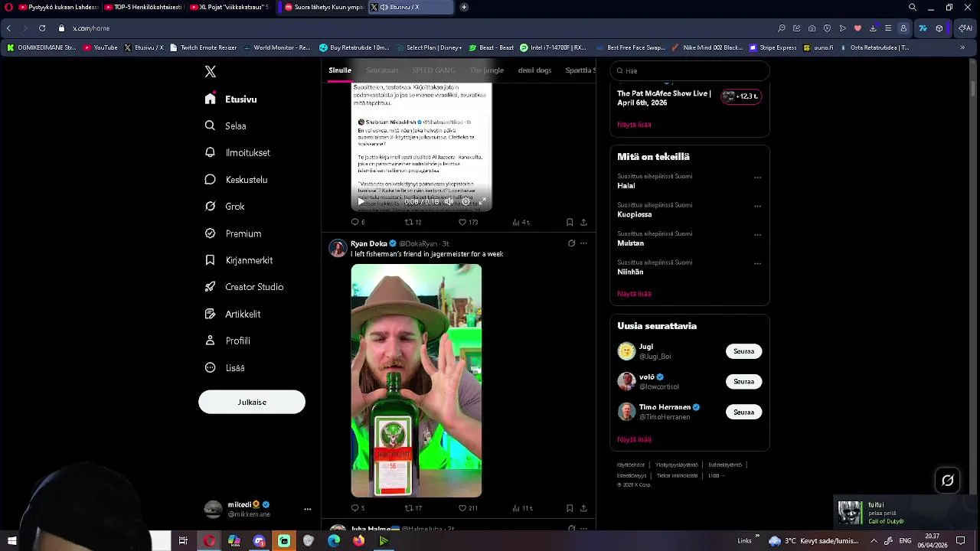Share the top post
Screen dimensions: 980x551
[x=583, y=222]
